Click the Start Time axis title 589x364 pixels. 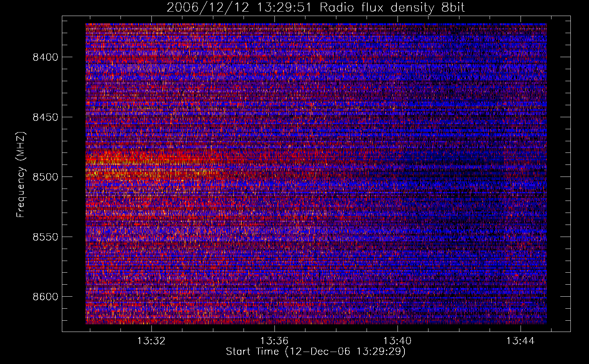click(316, 352)
